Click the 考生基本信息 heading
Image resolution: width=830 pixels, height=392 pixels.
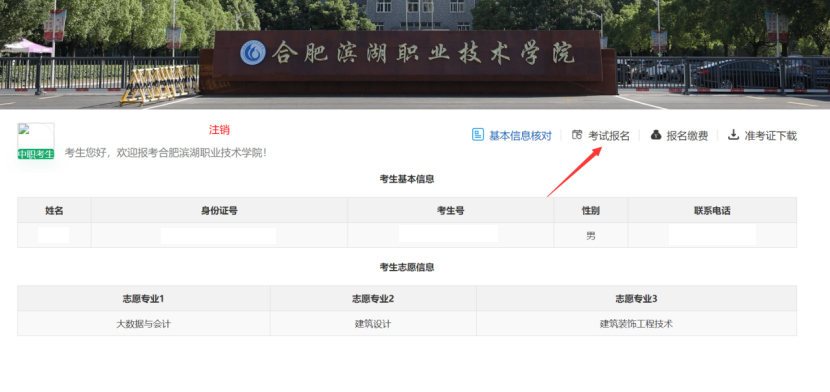coord(407,179)
